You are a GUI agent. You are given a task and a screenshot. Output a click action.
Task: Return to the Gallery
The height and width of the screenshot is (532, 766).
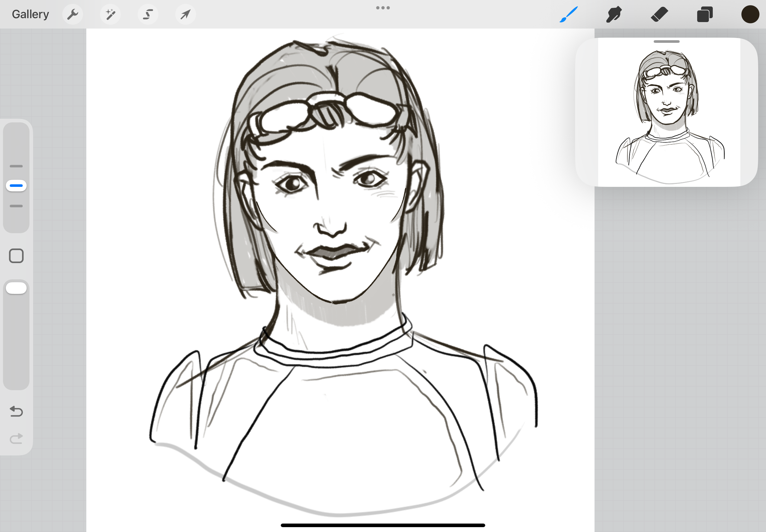point(30,14)
